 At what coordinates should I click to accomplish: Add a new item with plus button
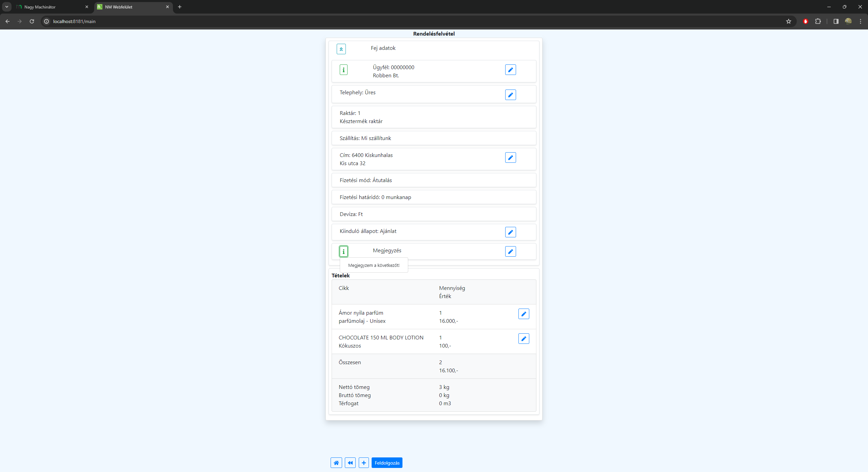[363, 463]
